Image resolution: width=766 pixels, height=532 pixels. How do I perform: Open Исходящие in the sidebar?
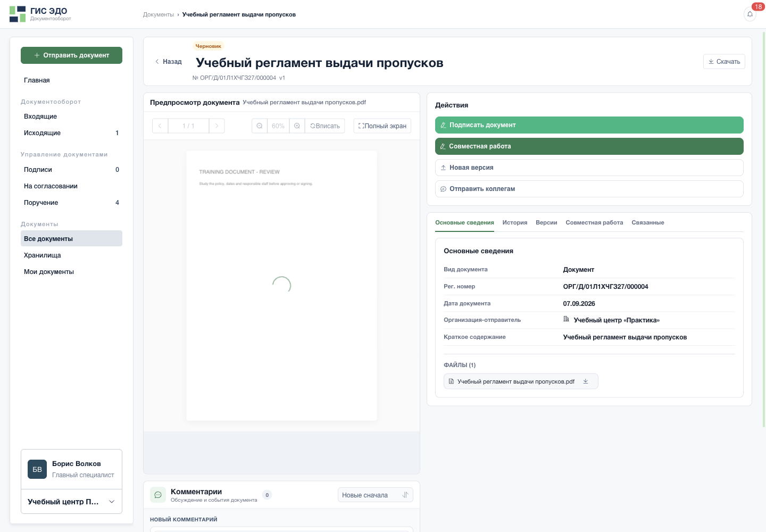tap(71, 133)
